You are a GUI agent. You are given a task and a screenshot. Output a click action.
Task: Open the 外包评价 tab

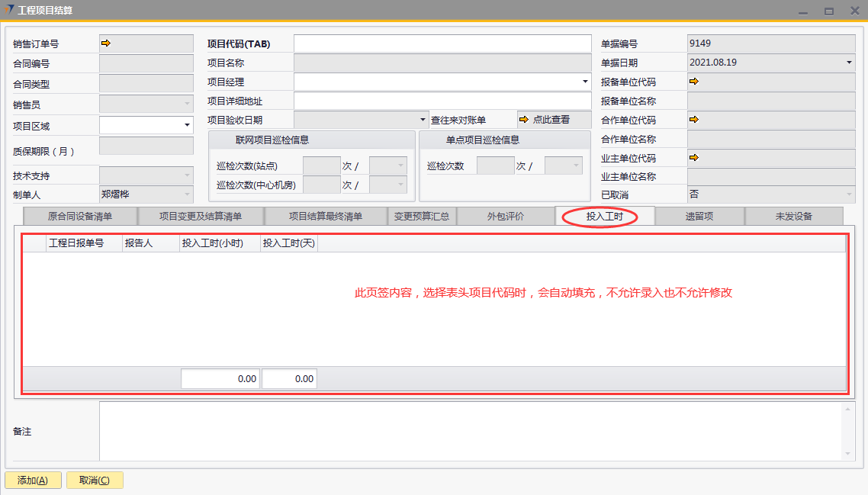(505, 217)
